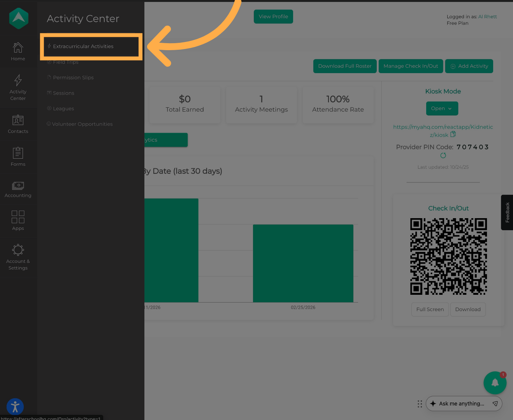Expand the Kiosk Mode Open dropdown

pyautogui.click(x=442, y=108)
